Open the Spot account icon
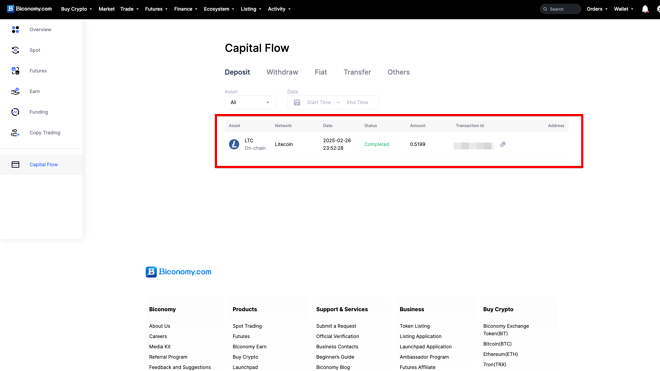 16,50
